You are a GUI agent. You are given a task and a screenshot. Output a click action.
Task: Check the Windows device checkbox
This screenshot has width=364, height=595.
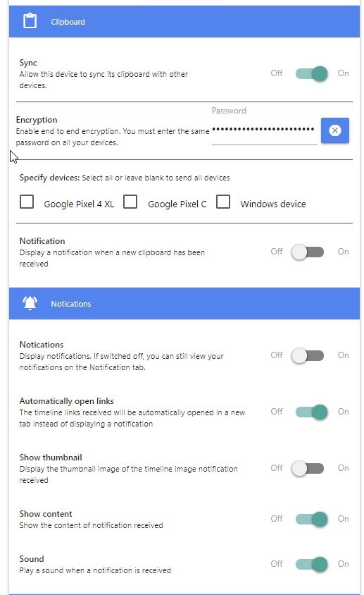click(x=223, y=202)
